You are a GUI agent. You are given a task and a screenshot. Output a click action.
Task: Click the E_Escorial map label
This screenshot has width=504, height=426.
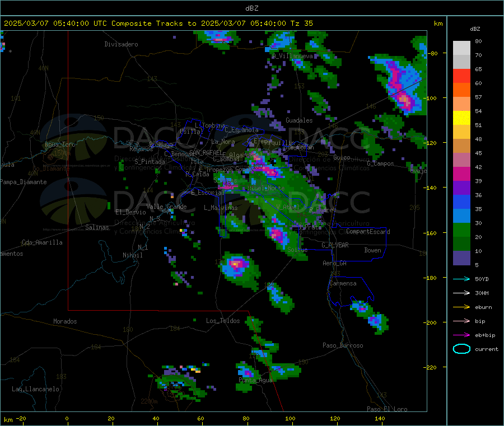(208, 193)
